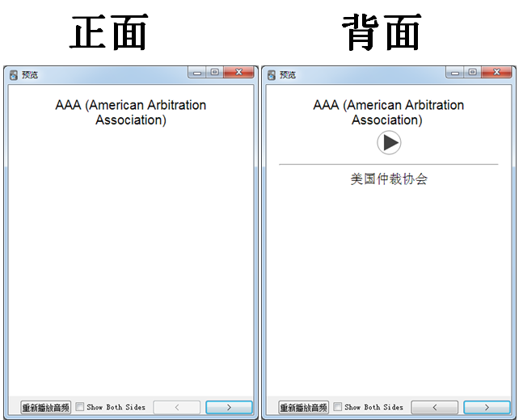This screenshot has width=523, height=420.
Task: Click the 预览 title in left window
Action: click(30, 75)
